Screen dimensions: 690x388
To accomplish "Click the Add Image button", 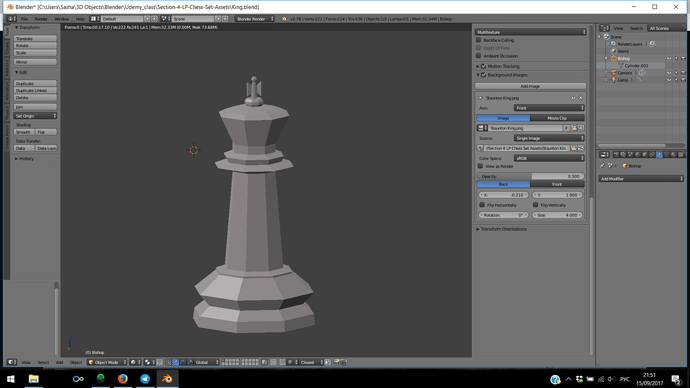I will tap(530, 86).
